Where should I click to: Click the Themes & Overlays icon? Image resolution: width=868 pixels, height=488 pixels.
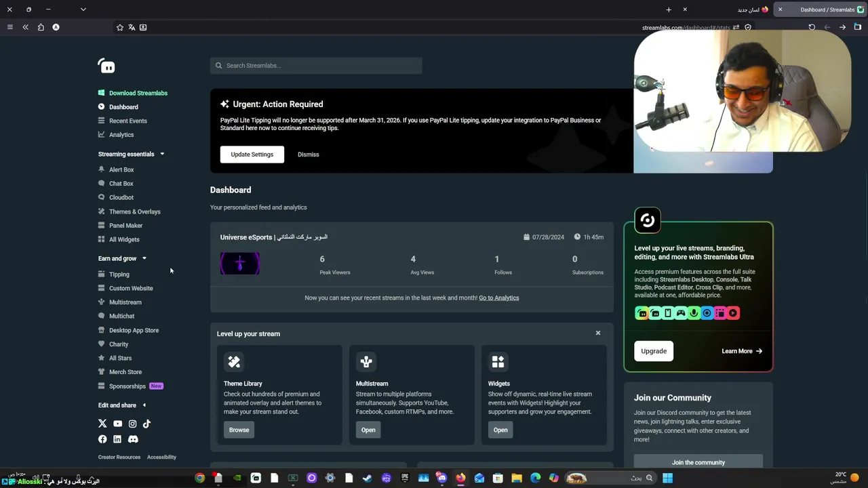102,211
